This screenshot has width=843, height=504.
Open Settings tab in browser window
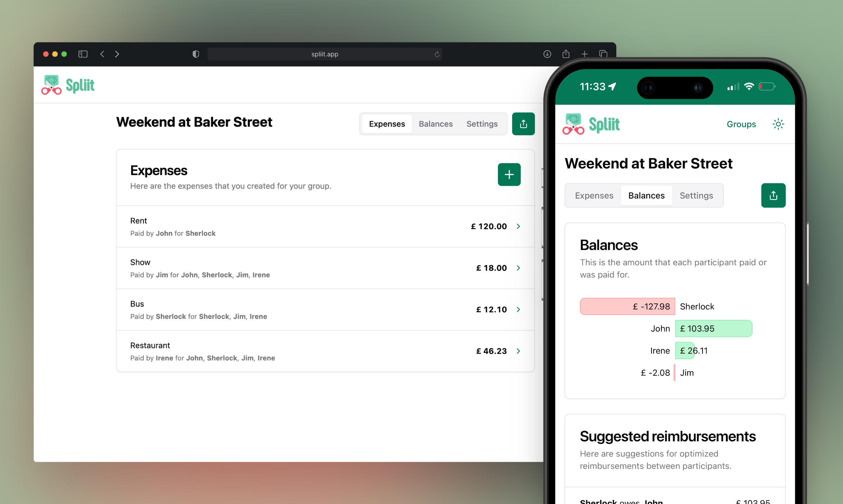coord(482,124)
